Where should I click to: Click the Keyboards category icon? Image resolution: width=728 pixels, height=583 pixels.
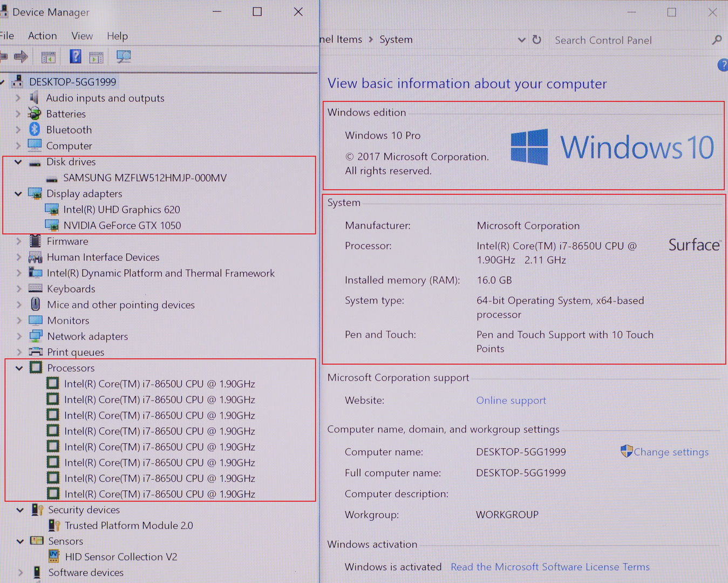(36, 288)
